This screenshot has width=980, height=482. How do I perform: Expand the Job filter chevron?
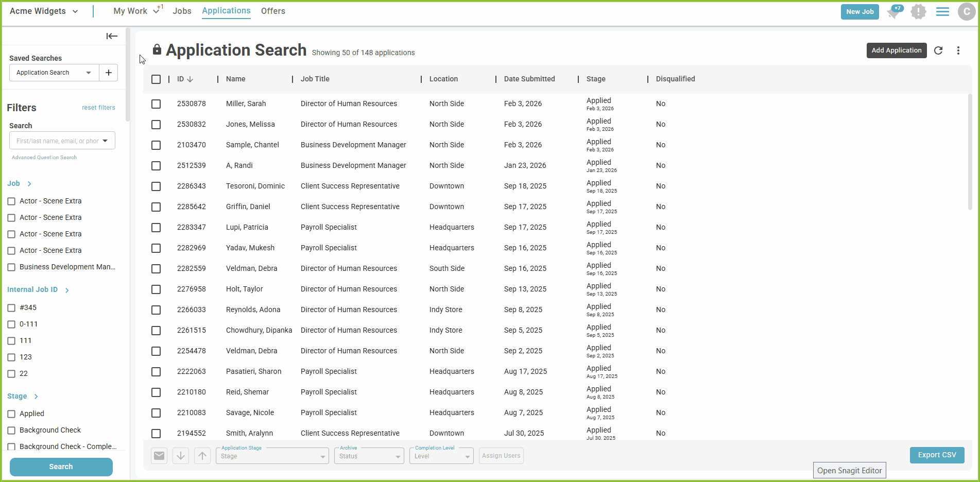point(29,184)
